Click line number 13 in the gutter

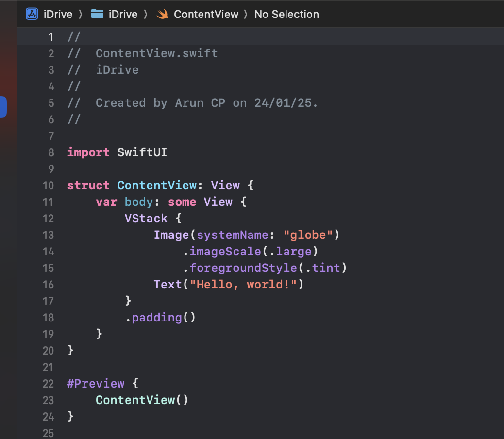[48, 235]
